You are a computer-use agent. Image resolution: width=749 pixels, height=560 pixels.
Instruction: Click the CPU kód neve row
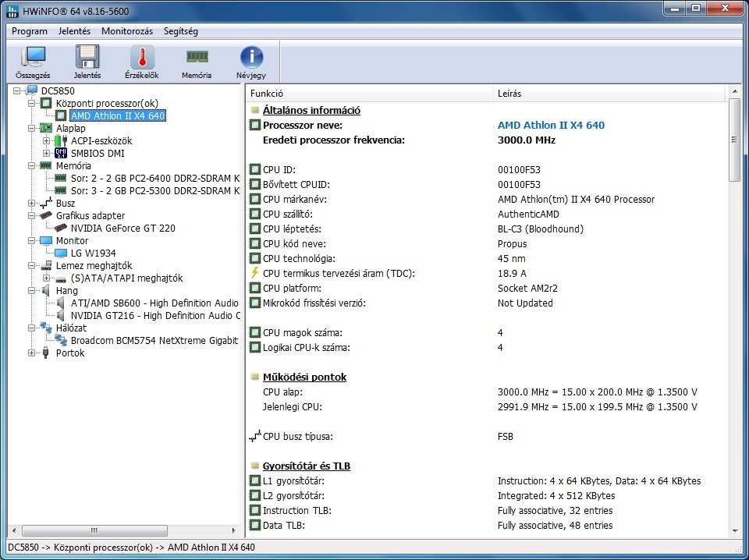click(487, 244)
